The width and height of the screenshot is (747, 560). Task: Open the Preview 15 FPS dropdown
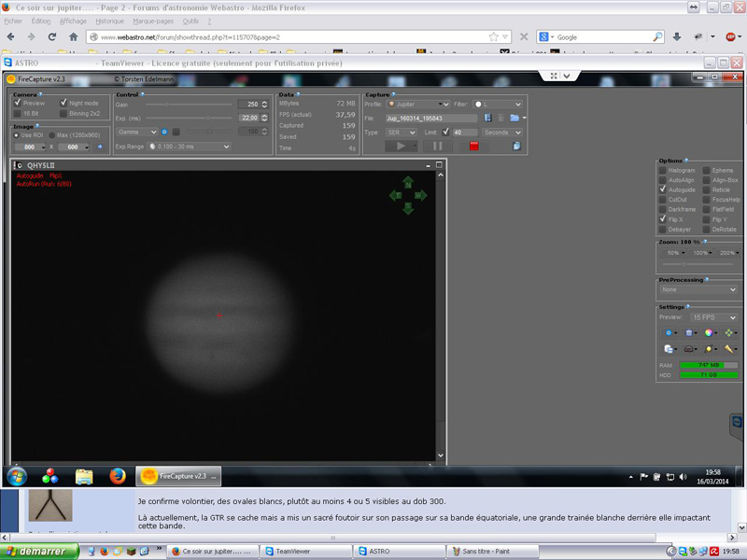pyautogui.click(x=713, y=317)
